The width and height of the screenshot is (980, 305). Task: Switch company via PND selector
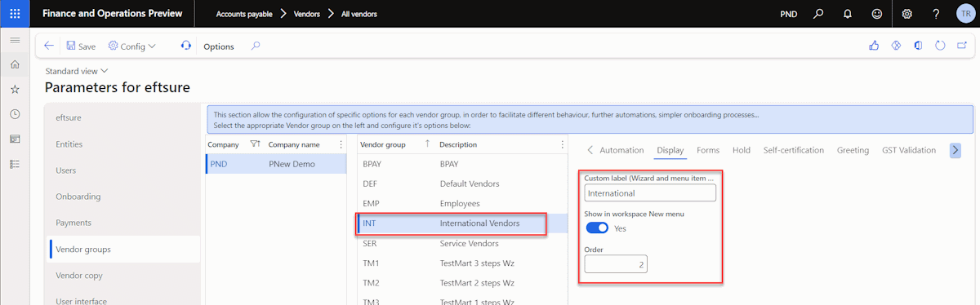788,14
